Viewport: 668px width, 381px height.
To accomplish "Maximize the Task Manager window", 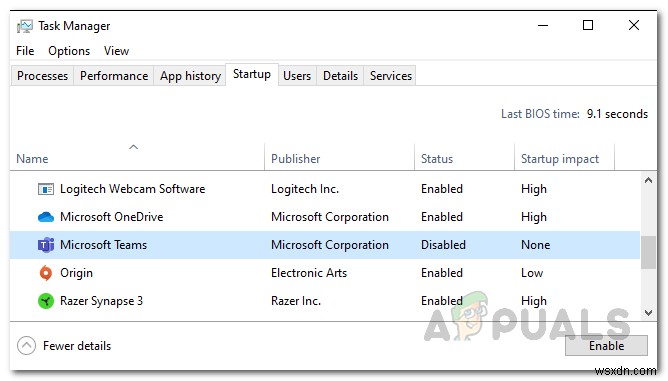I will pyautogui.click(x=588, y=25).
